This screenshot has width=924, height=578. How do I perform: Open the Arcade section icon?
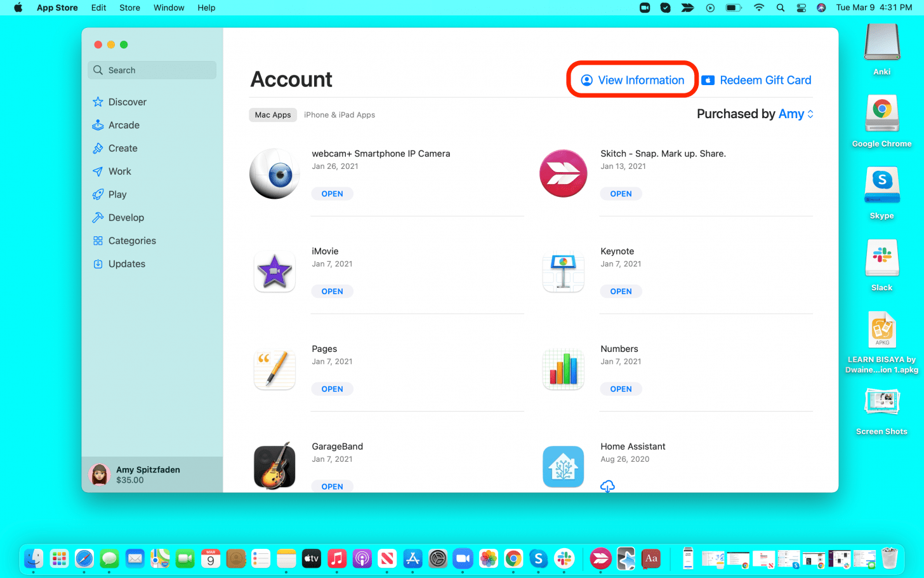click(x=98, y=125)
